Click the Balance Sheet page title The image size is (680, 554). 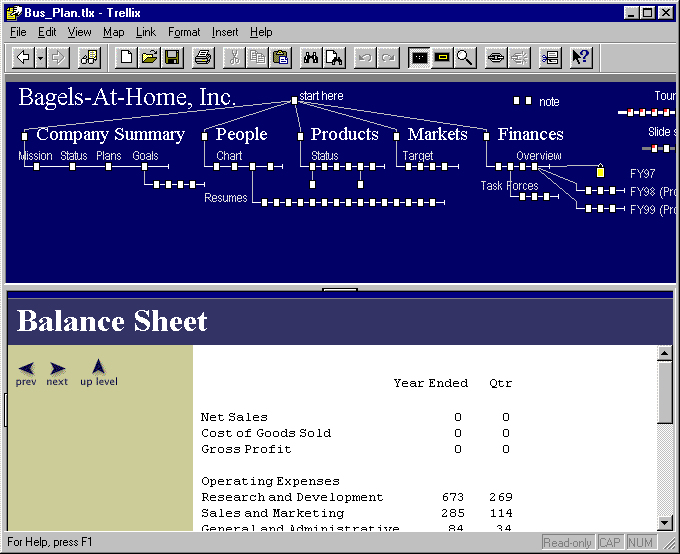point(112,321)
